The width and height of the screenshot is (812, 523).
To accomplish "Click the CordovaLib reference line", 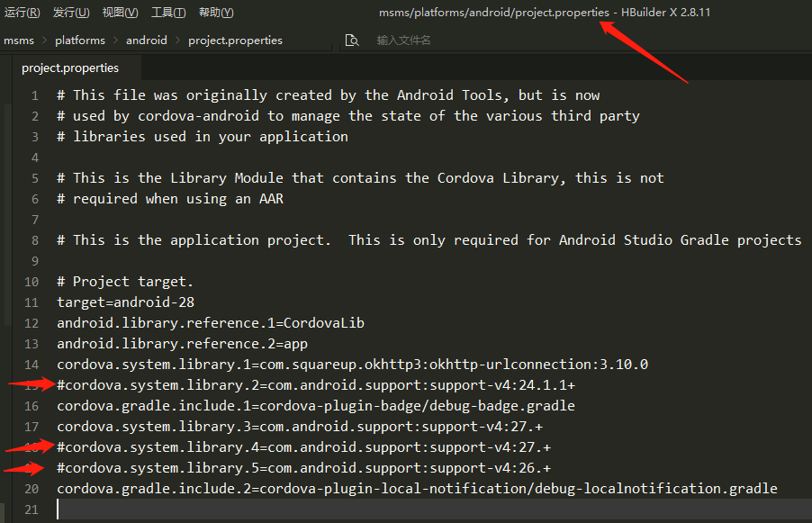I will click(x=211, y=323).
